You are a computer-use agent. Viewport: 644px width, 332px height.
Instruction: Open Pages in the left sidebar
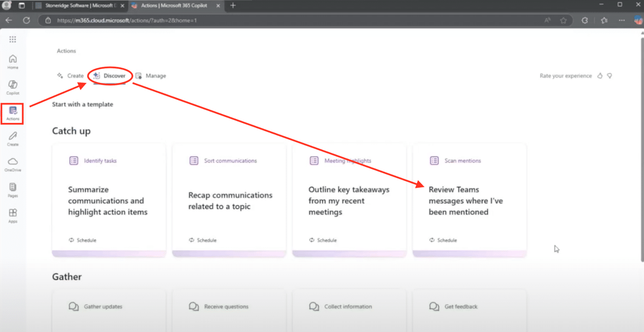click(x=13, y=189)
